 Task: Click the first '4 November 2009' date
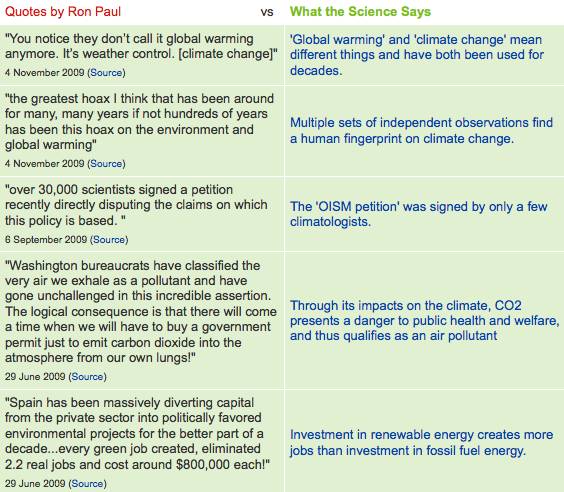click(x=45, y=73)
